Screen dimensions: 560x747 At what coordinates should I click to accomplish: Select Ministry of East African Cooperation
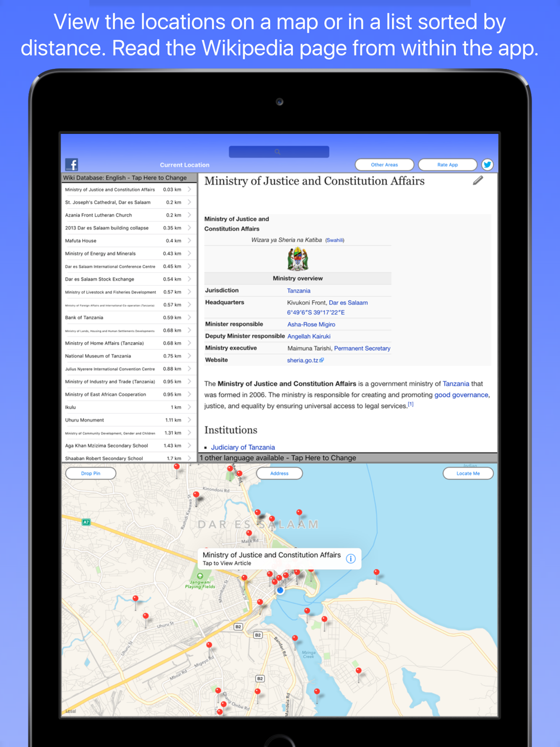pyautogui.click(x=129, y=394)
